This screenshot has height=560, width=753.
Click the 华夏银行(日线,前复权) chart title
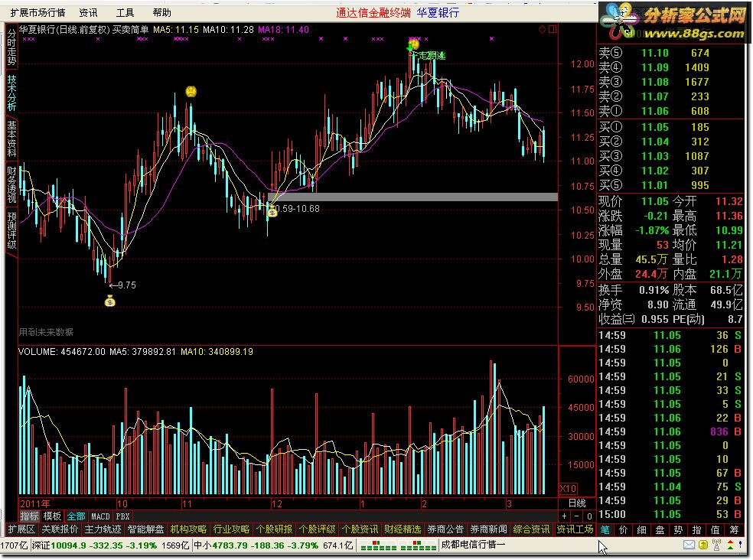(x=64, y=29)
